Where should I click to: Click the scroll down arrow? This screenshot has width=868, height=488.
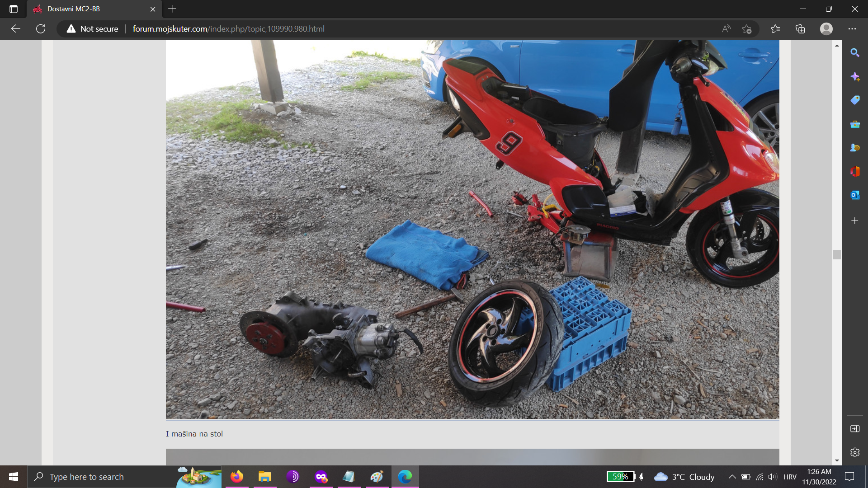pos(837,461)
